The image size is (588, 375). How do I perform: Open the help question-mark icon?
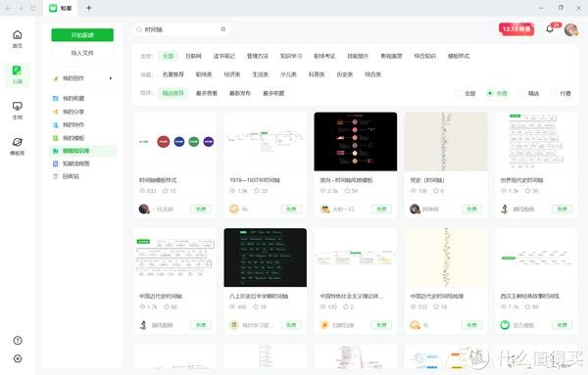[18, 340]
